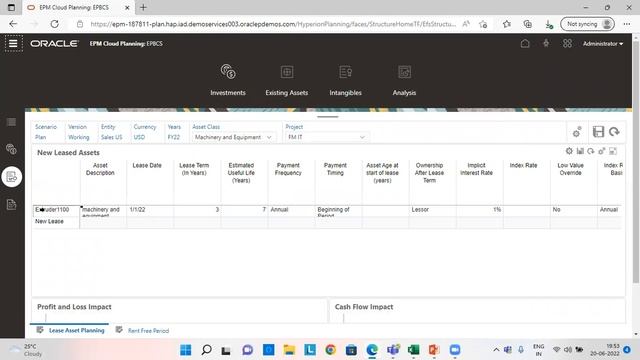Open the grid actions gear icon
Viewport: 640px width, 360px height.
(x=602, y=151)
